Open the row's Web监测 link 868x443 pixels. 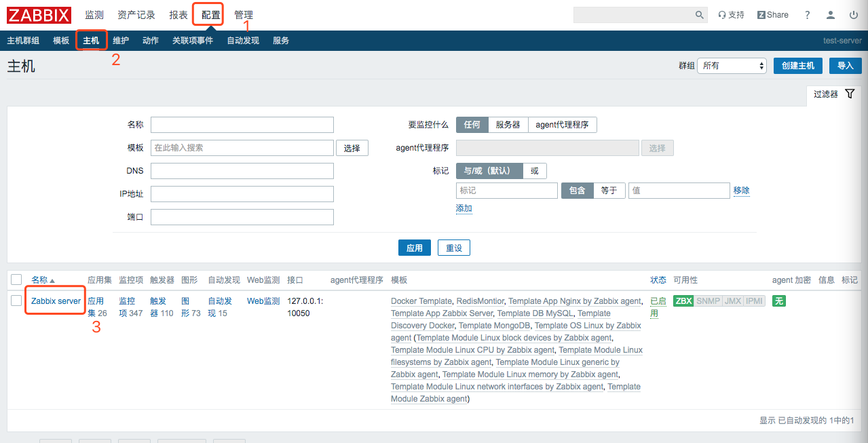(263, 301)
